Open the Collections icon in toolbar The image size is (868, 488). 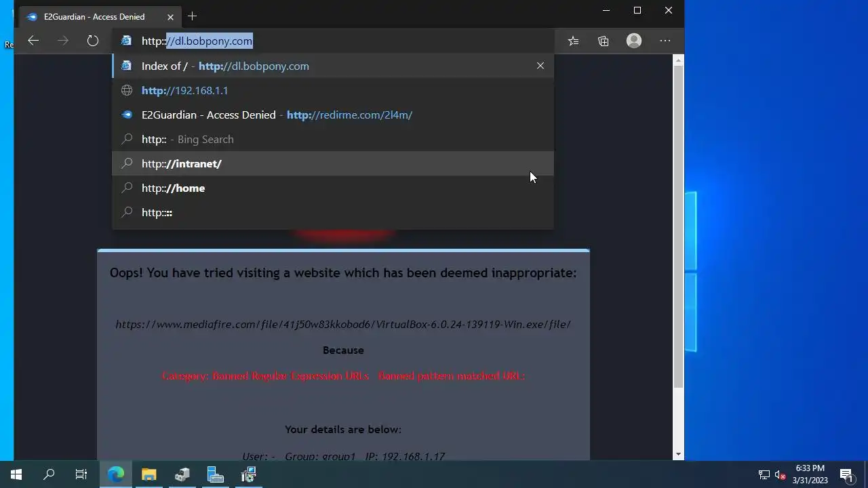pyautogui.click(x=604, y=41)
